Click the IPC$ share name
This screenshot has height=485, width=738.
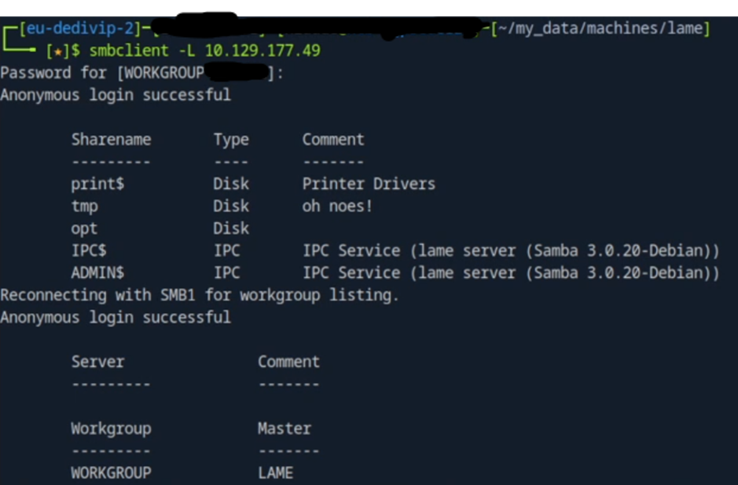(88, 250)
